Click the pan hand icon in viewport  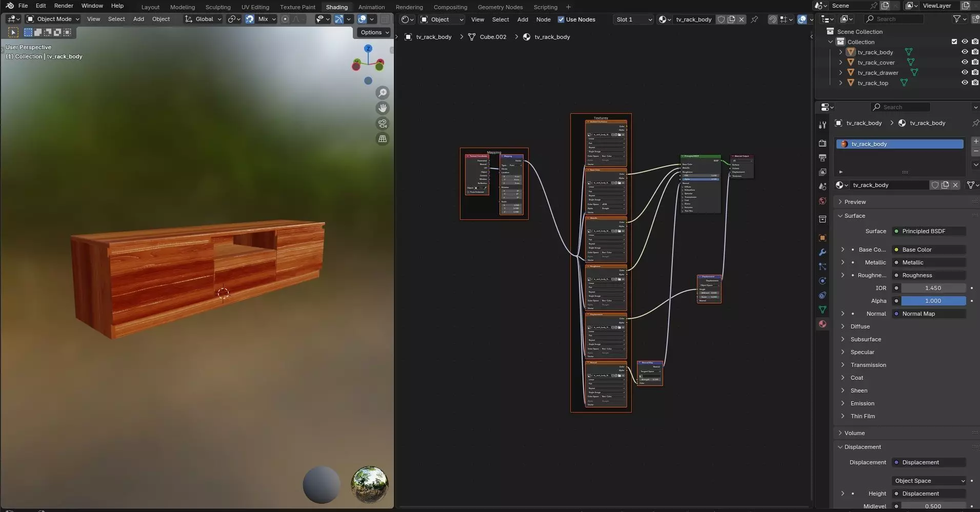(x=383, y=108)
